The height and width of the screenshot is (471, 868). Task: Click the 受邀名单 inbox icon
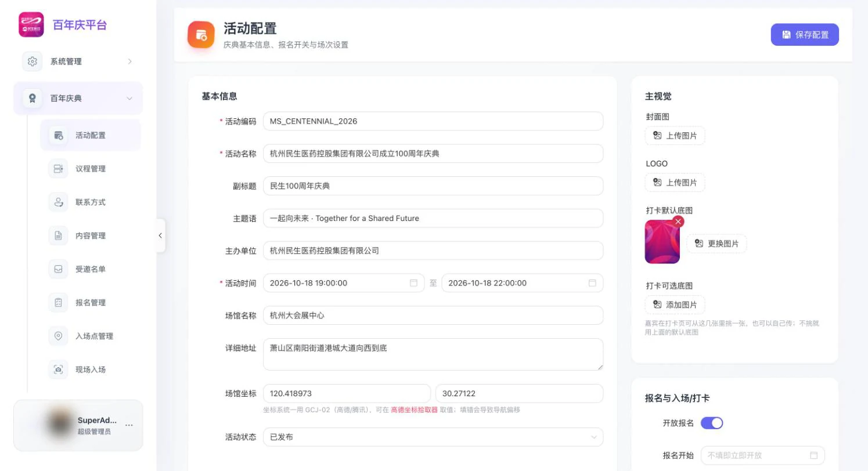coord(58,269)
